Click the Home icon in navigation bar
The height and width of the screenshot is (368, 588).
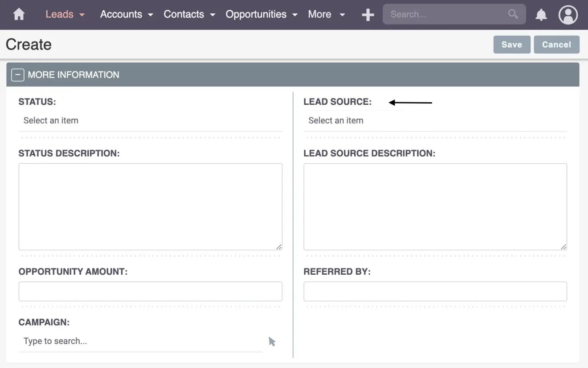pyautogui.click(x=18, y=14)
